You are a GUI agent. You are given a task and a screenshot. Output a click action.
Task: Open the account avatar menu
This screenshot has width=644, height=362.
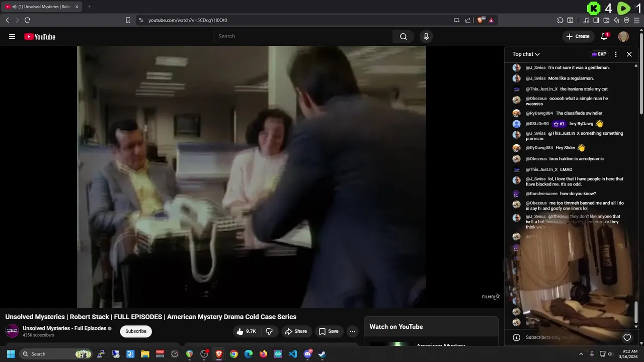tap(623, 36)
